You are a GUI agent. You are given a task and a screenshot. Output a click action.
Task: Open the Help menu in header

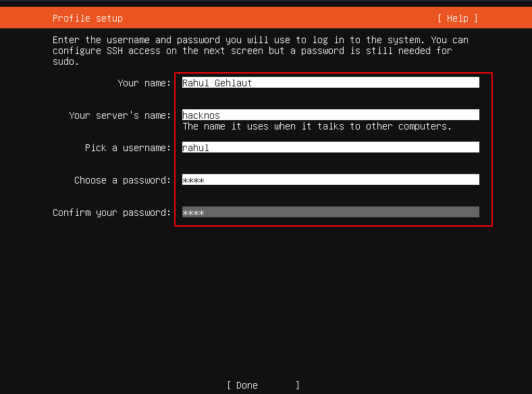[x=457, y=18]
